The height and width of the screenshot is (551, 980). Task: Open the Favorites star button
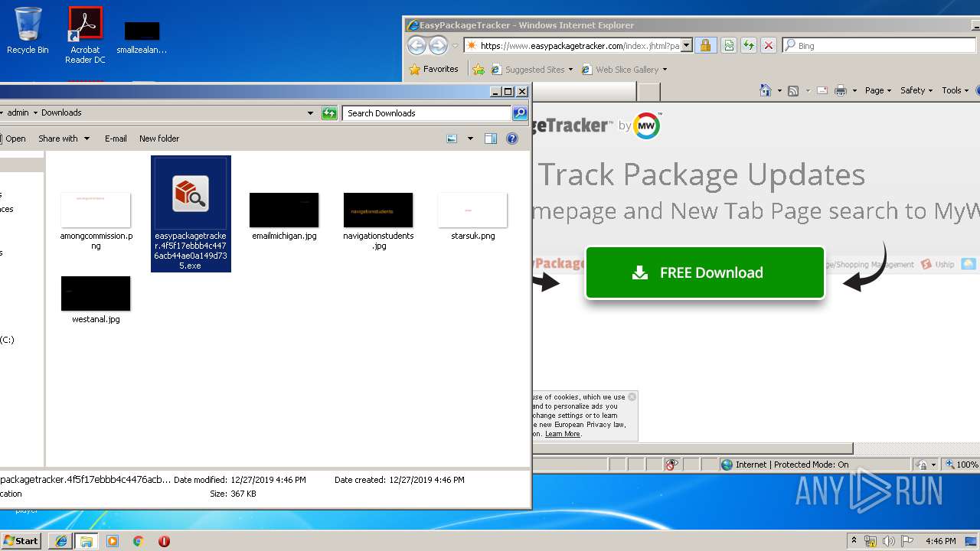tap(434, 69)
